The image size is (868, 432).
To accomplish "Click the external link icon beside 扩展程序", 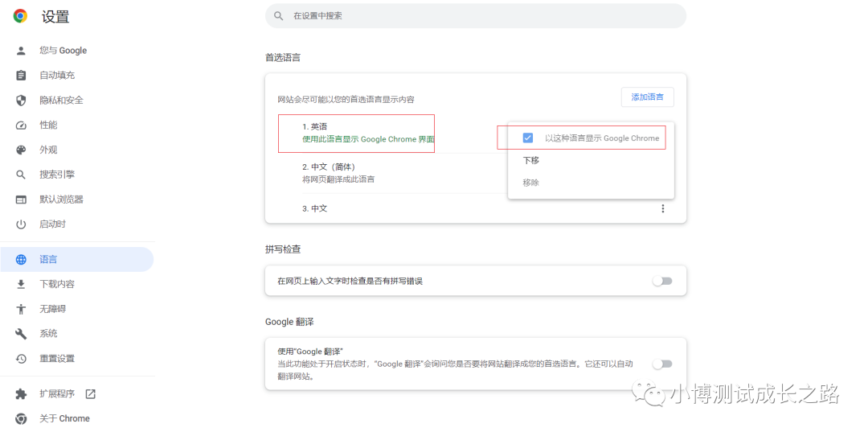I will point(90,393).
